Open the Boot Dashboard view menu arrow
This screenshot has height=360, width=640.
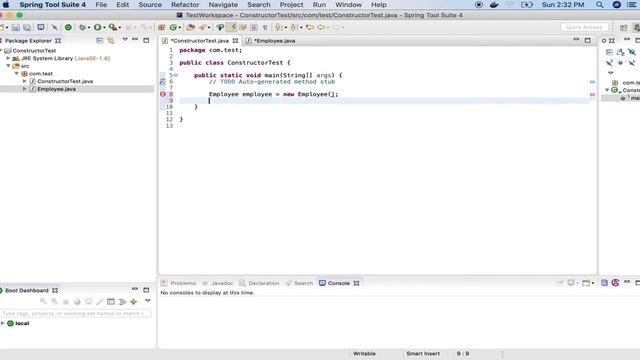148,301
